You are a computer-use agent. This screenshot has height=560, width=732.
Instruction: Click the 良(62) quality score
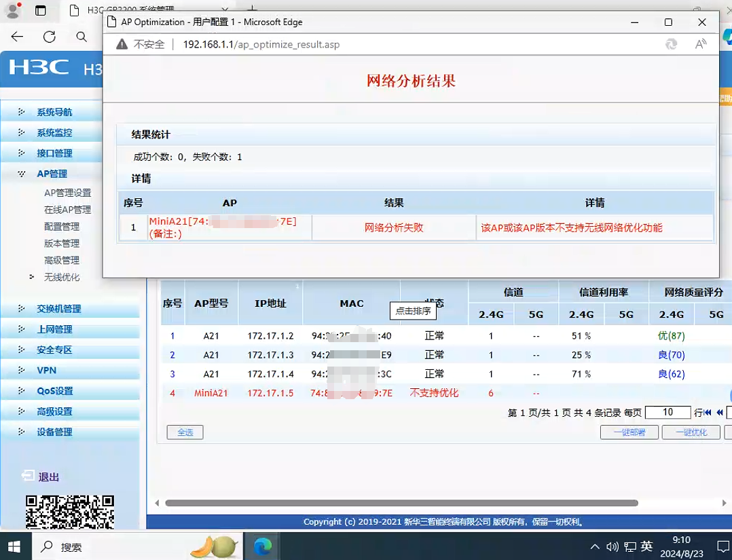click(672, 374)
